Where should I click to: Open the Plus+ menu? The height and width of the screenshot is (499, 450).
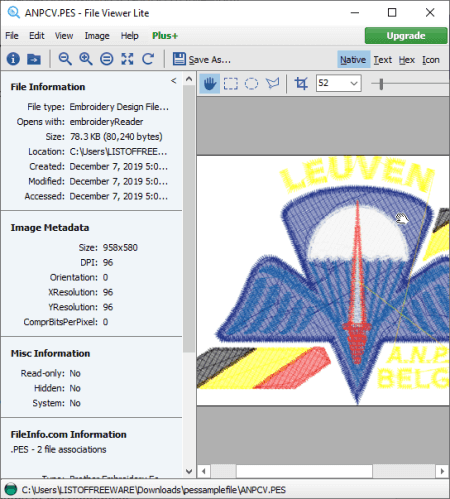point(165,36)
